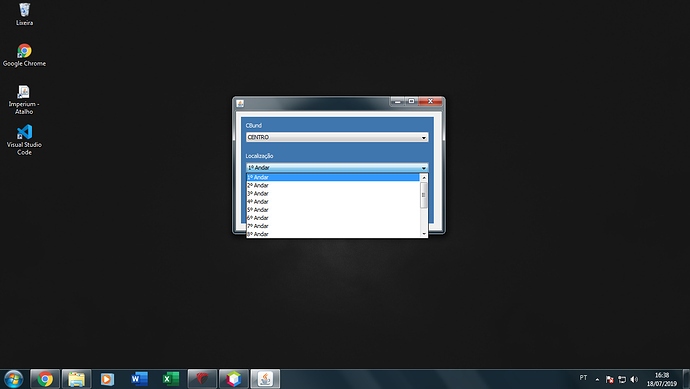Open Word from the taskbar
This screenshot has width=690, height=389.
[139, 379]
